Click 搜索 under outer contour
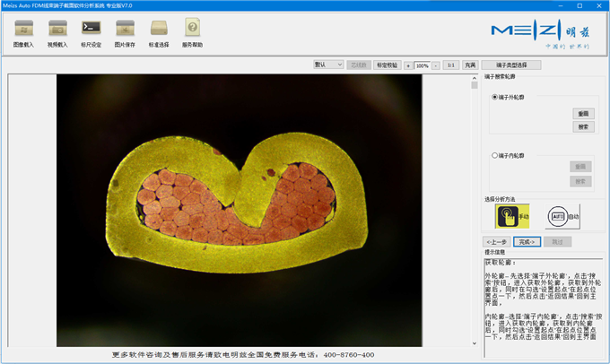This screenshot has width=610, height=364. tap(583, 126)
